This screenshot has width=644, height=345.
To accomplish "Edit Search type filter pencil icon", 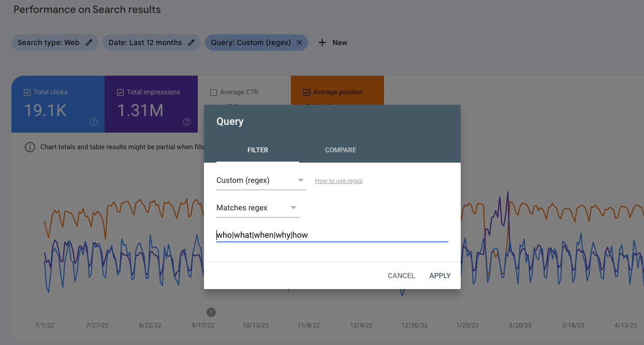I will tap(89, 42).
